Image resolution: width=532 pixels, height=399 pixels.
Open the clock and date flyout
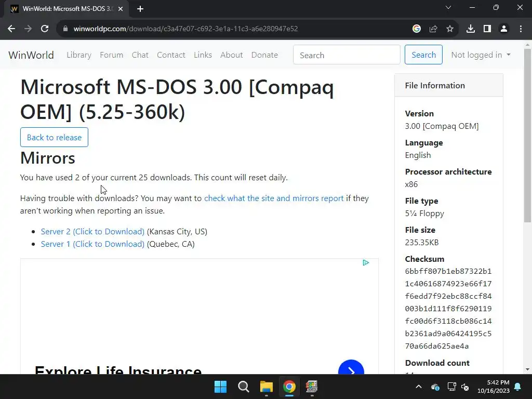coord(494,387)
